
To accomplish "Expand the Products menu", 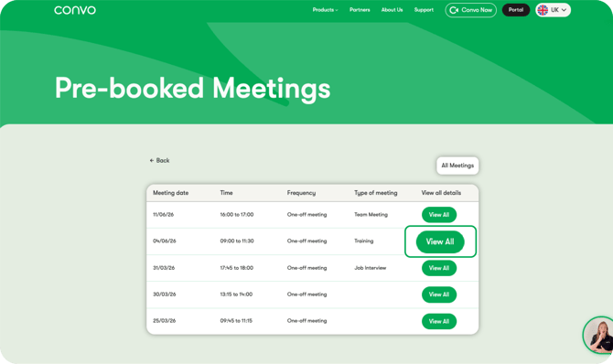I will pyautogui.click(x=325, y=10).
